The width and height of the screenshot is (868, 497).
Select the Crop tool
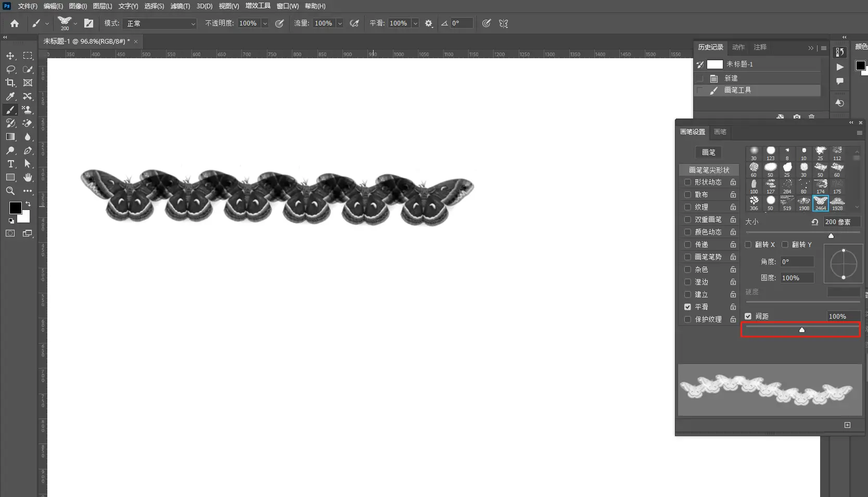tap(10, 83)
